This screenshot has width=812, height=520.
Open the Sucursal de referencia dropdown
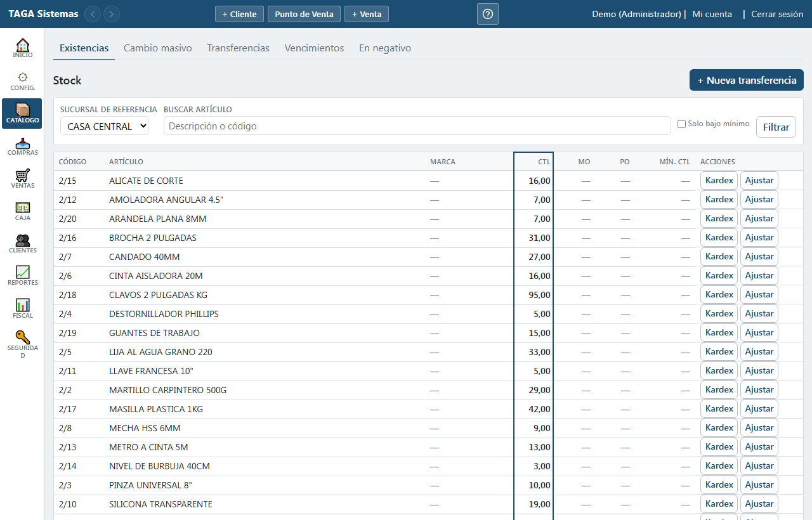point(105,126)
